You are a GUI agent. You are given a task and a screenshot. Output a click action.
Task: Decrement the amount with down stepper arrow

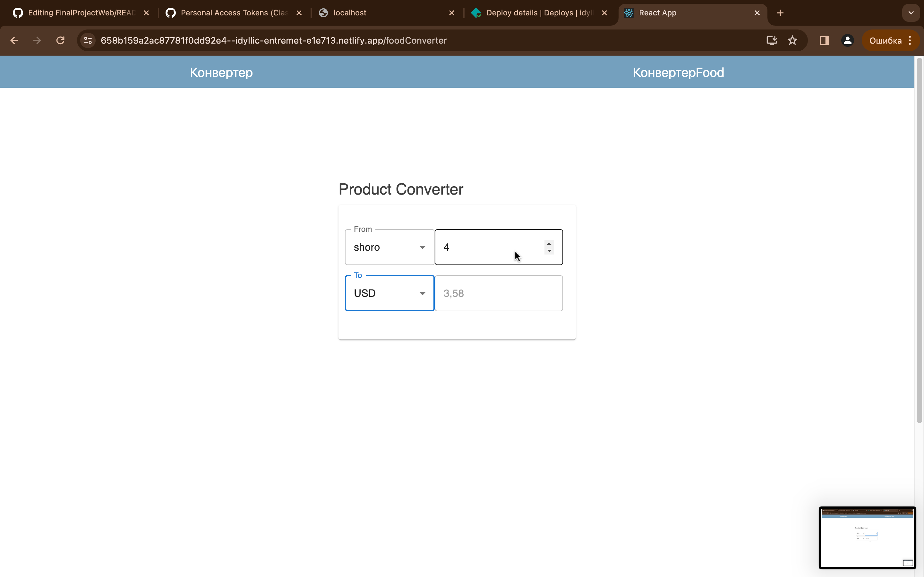(549, 251)
